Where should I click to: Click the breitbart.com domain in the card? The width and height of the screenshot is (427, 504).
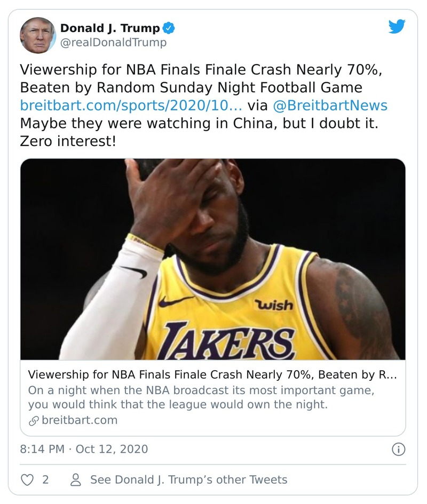pyautogui.click(x=79, y=420)
